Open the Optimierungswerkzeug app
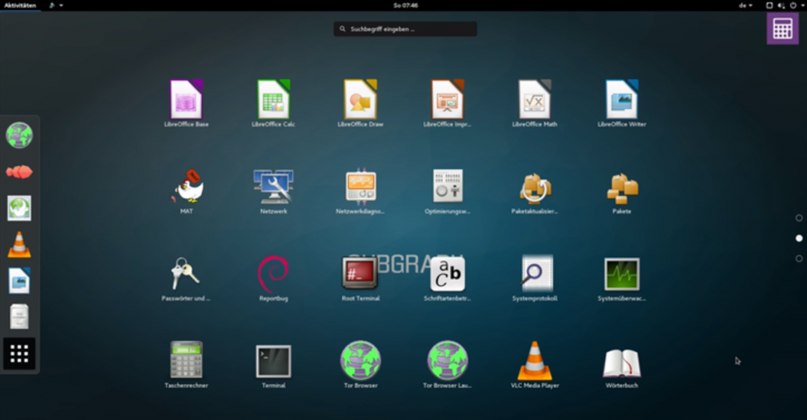The width and height of the screenshot is (807, 420). (x=447, y=190)
